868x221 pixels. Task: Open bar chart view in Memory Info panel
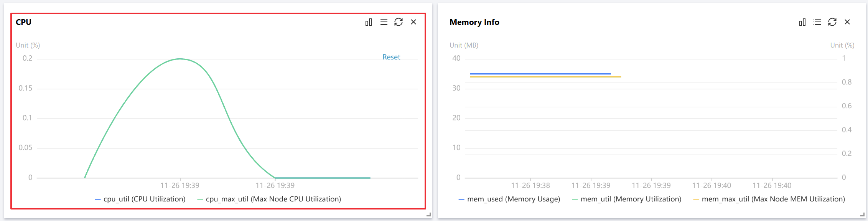pos(802,22)
